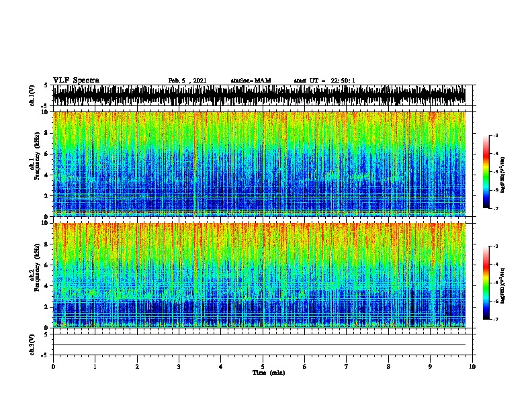Click the "10" tick on ch.1 frequency axis
Image resolution: width=532 pixels, height=411 pixels.
pyautogui.click(x=46, y=112)
